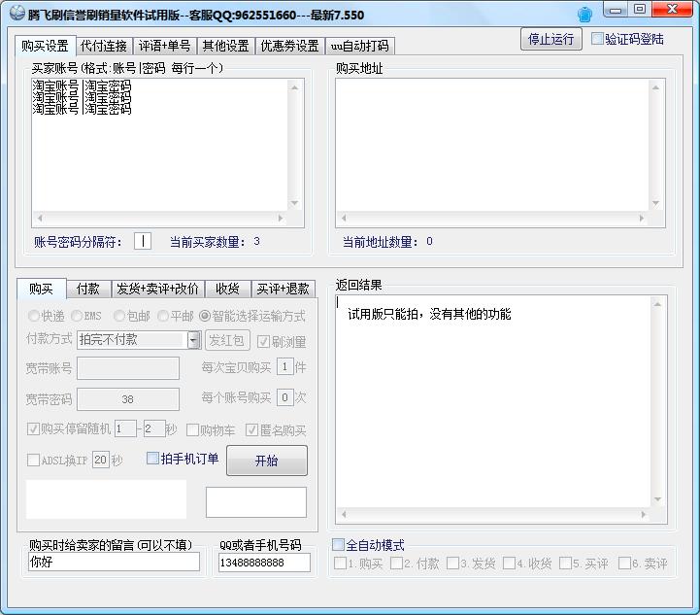Open the 代付连接 tab

coord(104,46)
